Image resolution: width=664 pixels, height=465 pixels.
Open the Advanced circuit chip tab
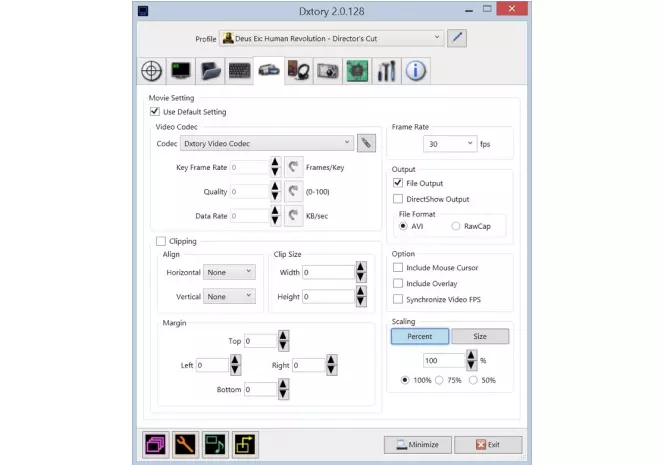click(x=357, y=71)
